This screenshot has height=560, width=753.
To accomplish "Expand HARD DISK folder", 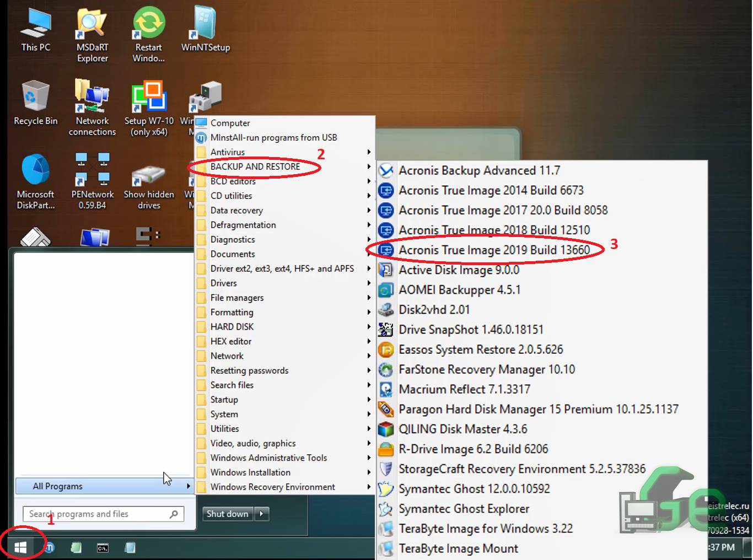I will point(284,327).
